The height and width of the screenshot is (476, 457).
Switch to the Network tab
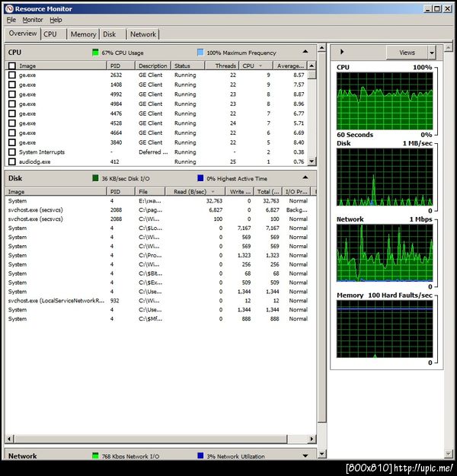tap(143, 34)
